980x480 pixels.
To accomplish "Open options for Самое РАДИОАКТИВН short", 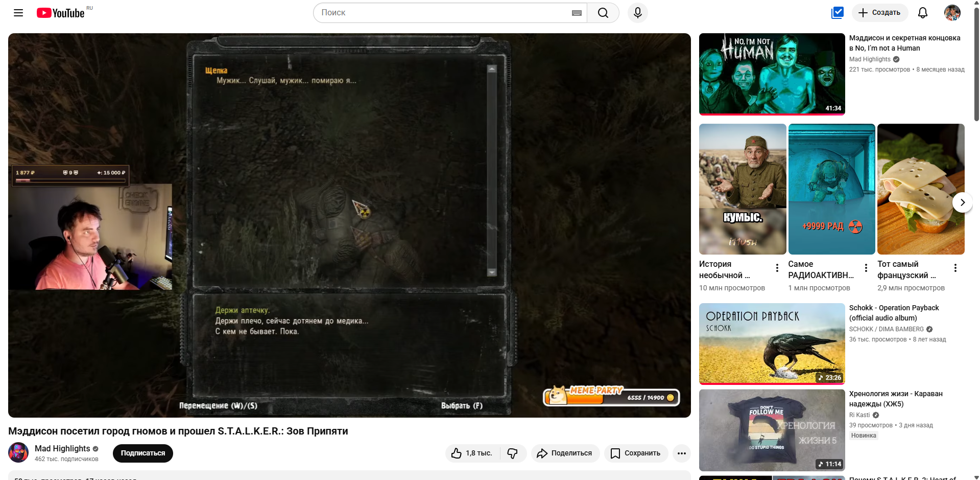I will pos(866,268).
